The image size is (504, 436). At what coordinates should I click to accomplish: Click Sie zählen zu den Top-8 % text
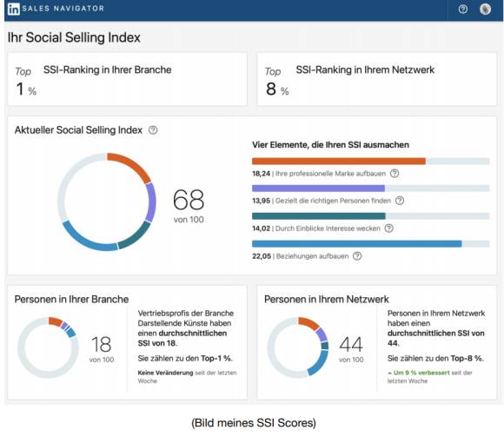coord(435,358)
